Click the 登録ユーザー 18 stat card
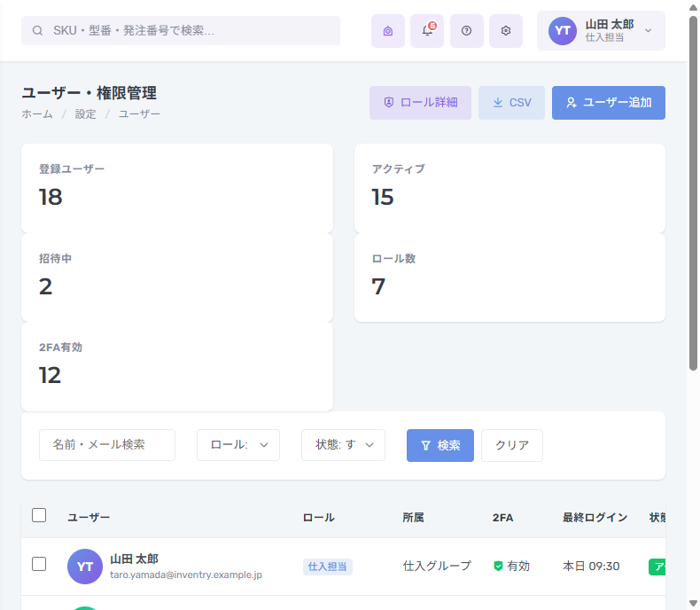700x610 pixels. [x=177, y=189]
